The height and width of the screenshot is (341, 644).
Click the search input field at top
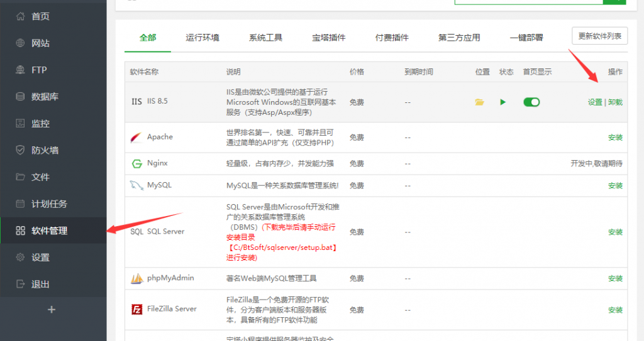click(x=528, y=2)
